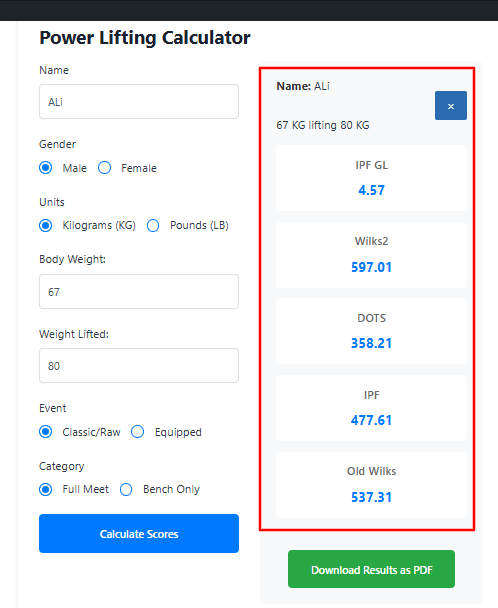Click the IPF 477.61 result card
The image size is (498, 608).
coord(371,408)
